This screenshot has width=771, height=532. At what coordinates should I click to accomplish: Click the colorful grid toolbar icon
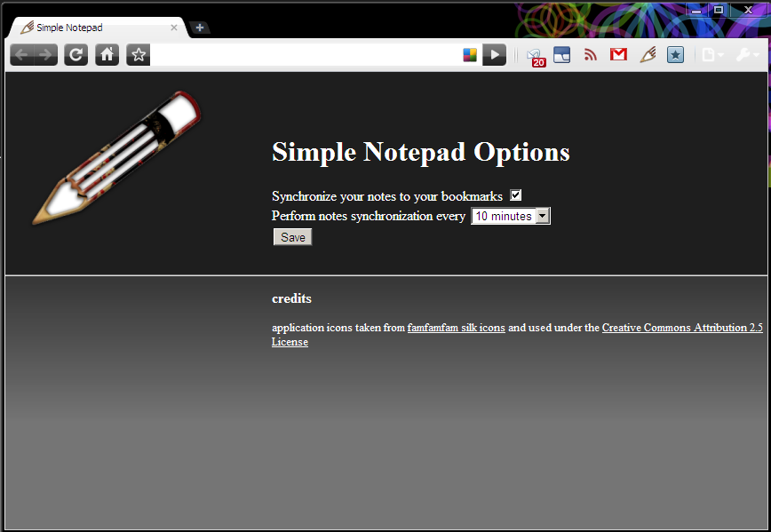click(x=469, y=54)
